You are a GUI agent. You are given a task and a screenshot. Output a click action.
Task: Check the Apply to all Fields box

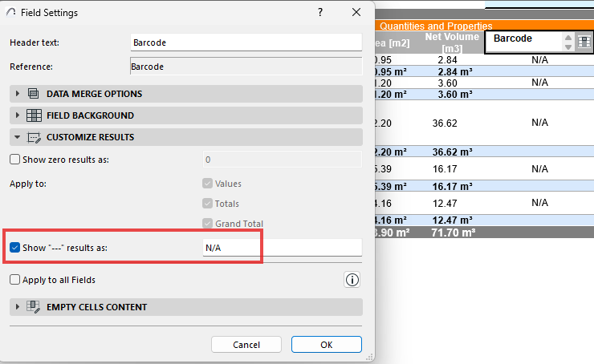[15, 280]
